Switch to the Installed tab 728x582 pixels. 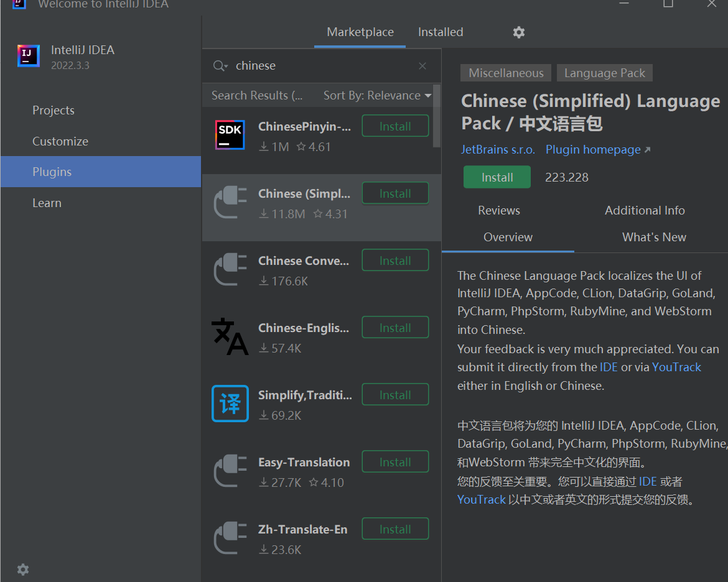tap(440, 32)
